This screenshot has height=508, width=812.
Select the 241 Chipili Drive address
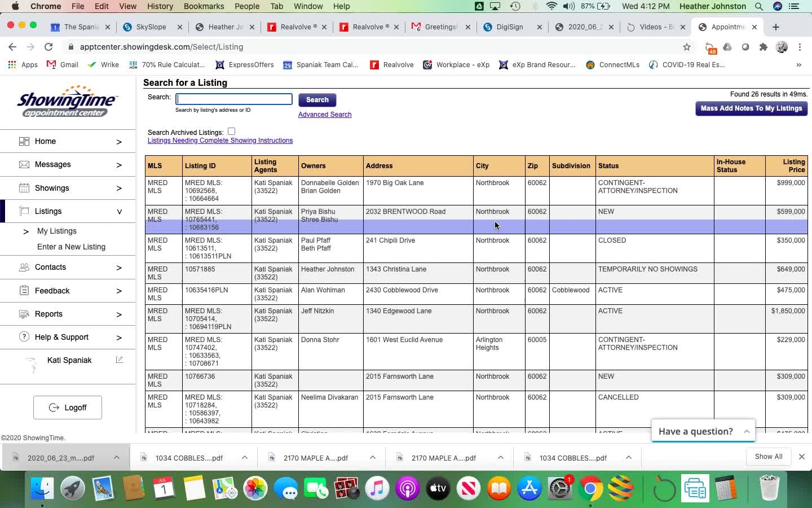pyautogui.click(x=390, y=240)
